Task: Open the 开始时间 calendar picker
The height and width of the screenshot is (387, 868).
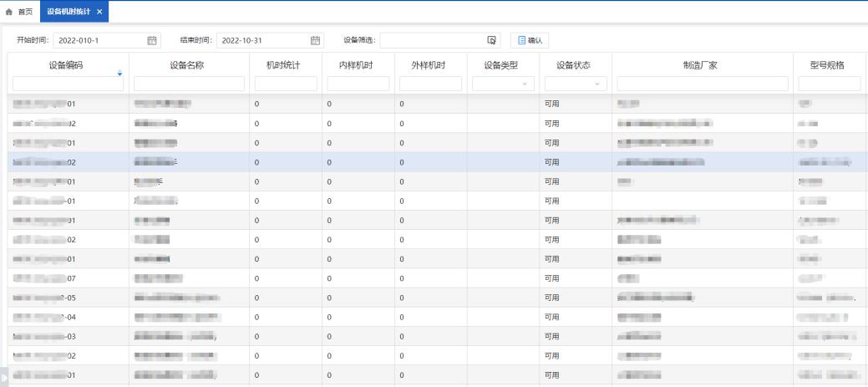Action: pyautogui.click(x=152, y=40)
